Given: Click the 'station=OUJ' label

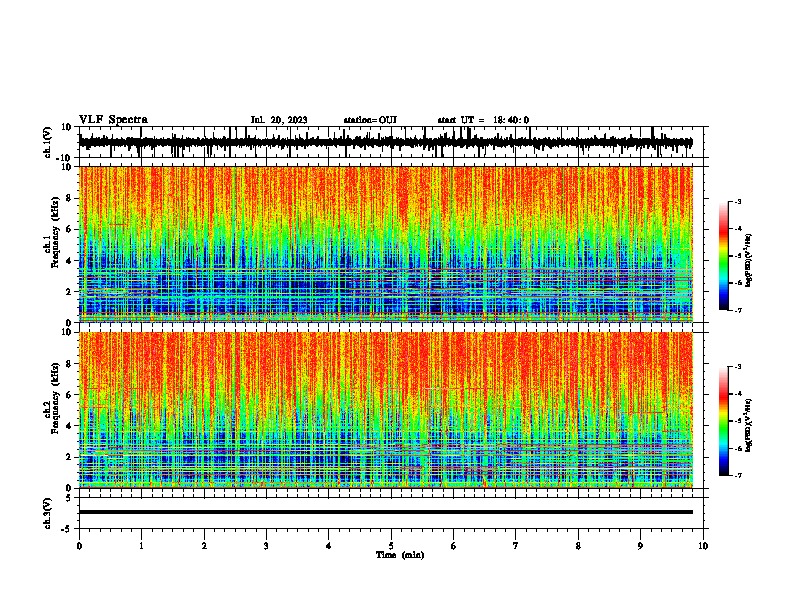Looking at the screenshot, I should pos(370,120).
